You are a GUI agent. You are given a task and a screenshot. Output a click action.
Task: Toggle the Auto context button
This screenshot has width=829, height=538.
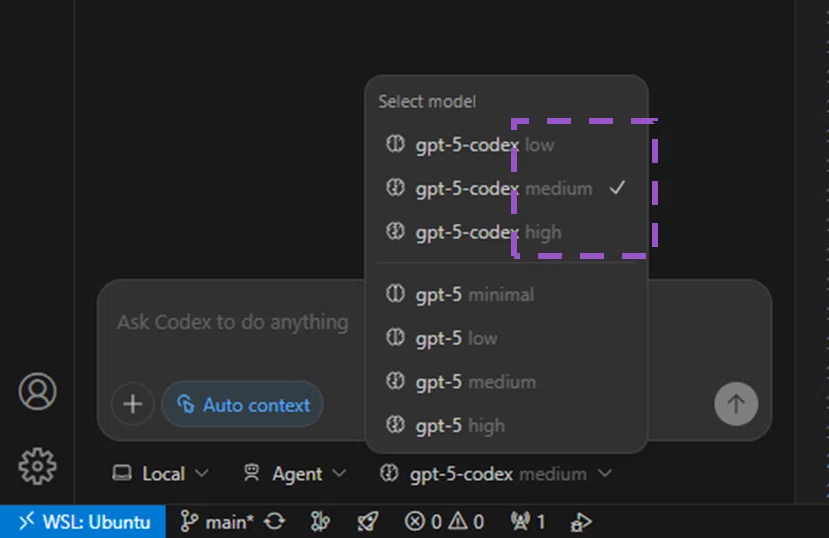coord(243,404)
